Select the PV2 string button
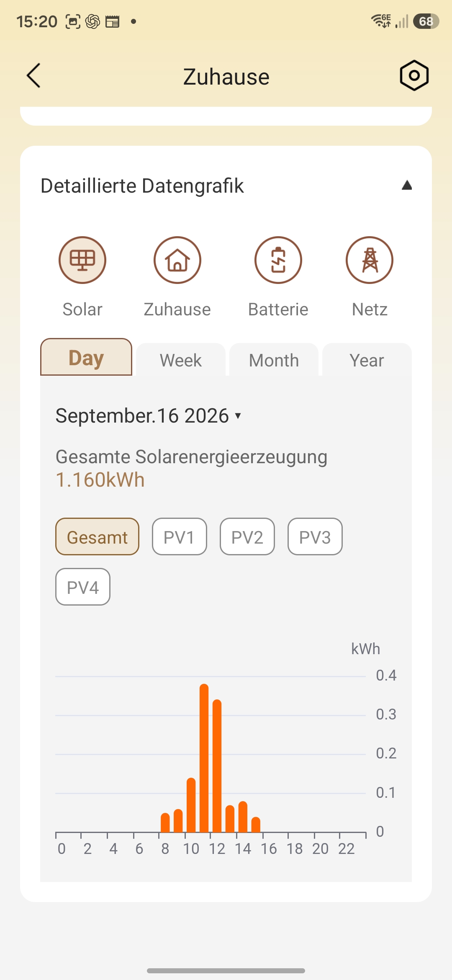Image resolution: width=452 pixels, height=980 pixels. [247, 536]
